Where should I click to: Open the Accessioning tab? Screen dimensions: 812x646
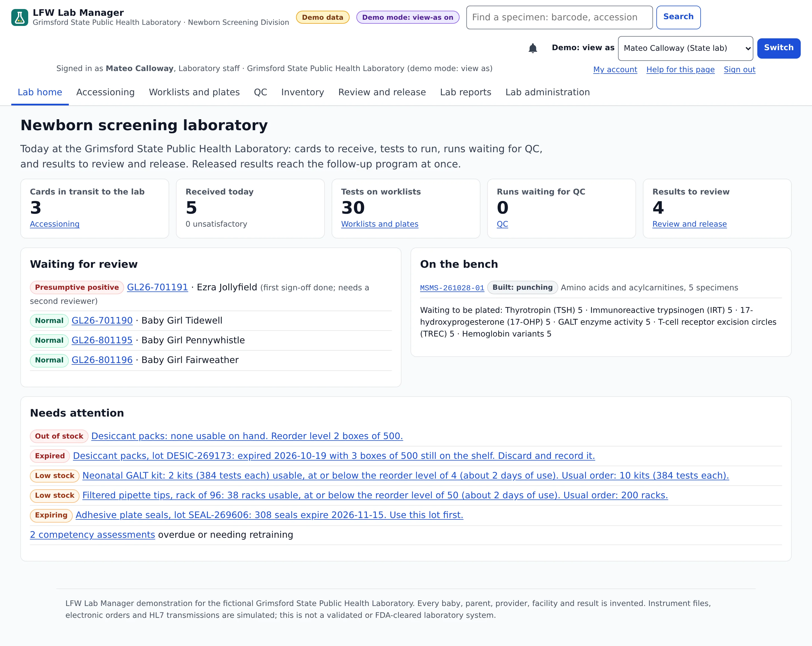point(105,92)
